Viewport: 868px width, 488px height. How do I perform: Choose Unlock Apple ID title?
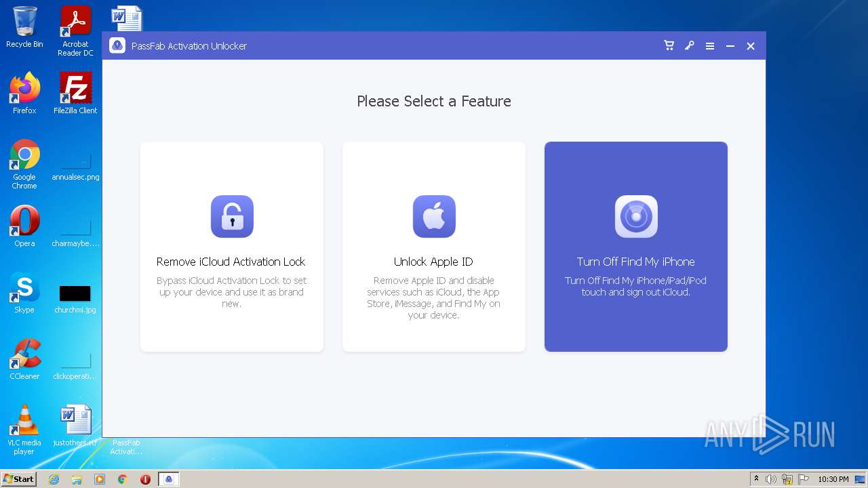pos(433,262)
